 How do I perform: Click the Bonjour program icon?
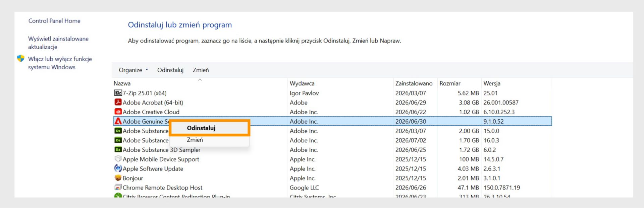[118, 178]
